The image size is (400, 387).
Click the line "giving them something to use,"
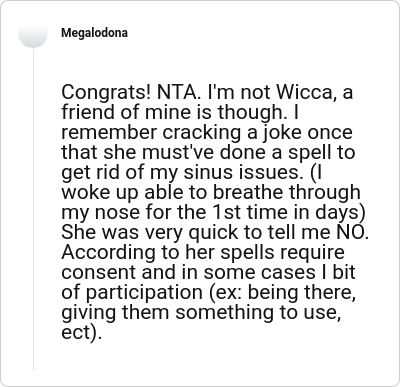click(x=201, y=312)
